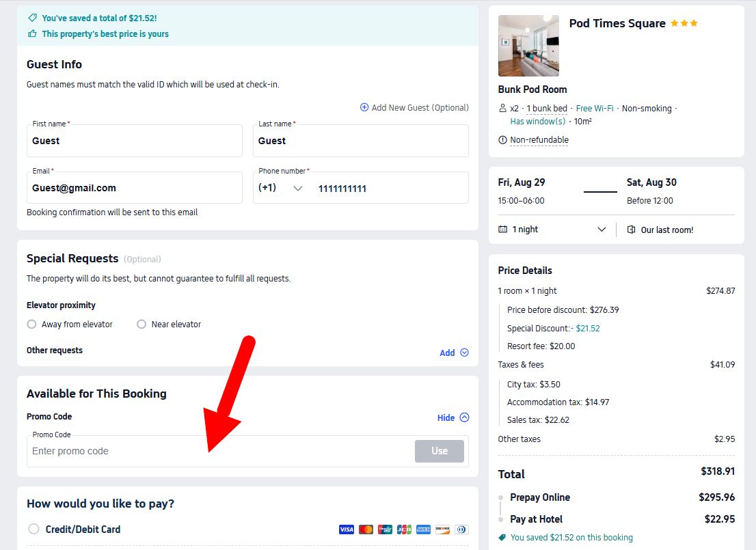The image size is (756, 550).
Task: Open the phone country code dropdown
Action: click(297, 189)
